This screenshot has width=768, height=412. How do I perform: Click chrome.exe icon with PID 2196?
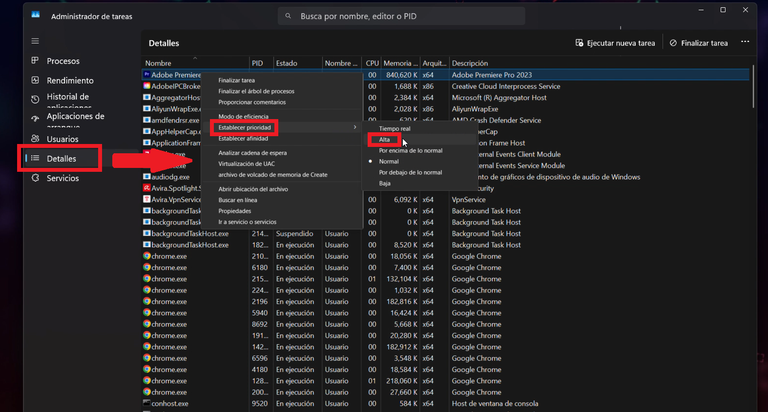click(146, 301)
